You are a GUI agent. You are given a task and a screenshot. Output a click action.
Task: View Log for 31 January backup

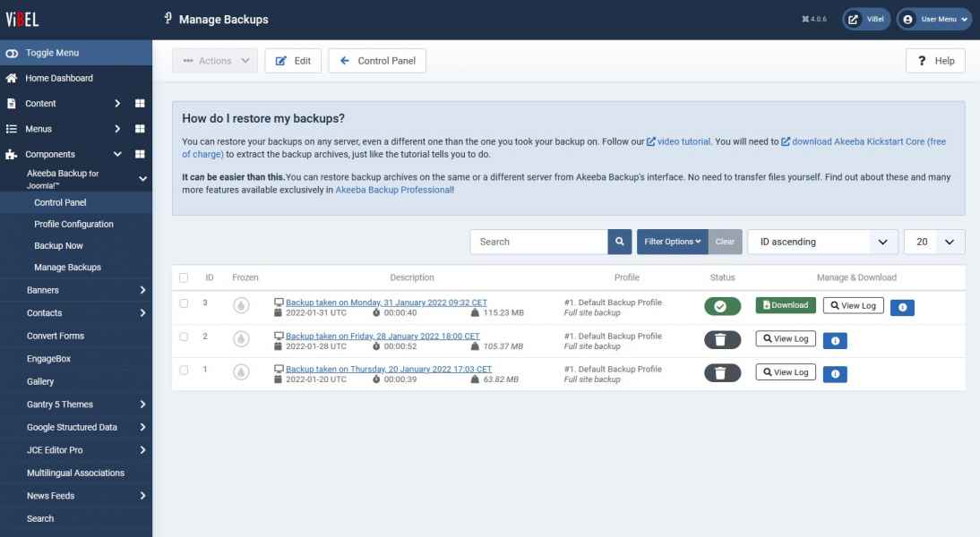click(x=853, y=305)
